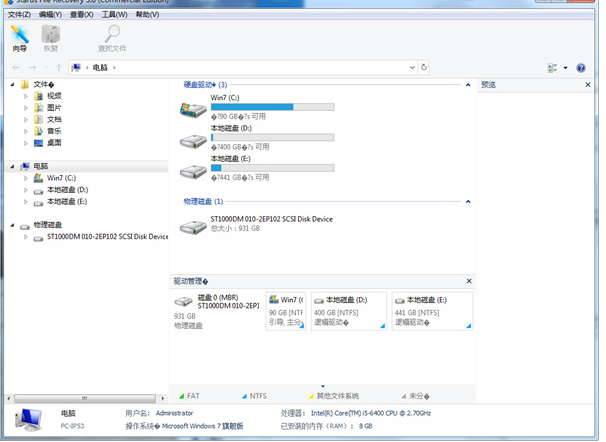This screenshot has width=606, height=442.
Task: Click 本地磁盘 (E:) usage bar
Action: pos(272,168)
